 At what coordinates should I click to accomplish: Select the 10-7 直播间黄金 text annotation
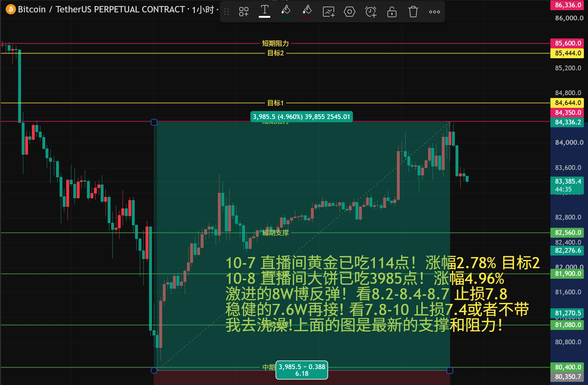click(382, 294)
